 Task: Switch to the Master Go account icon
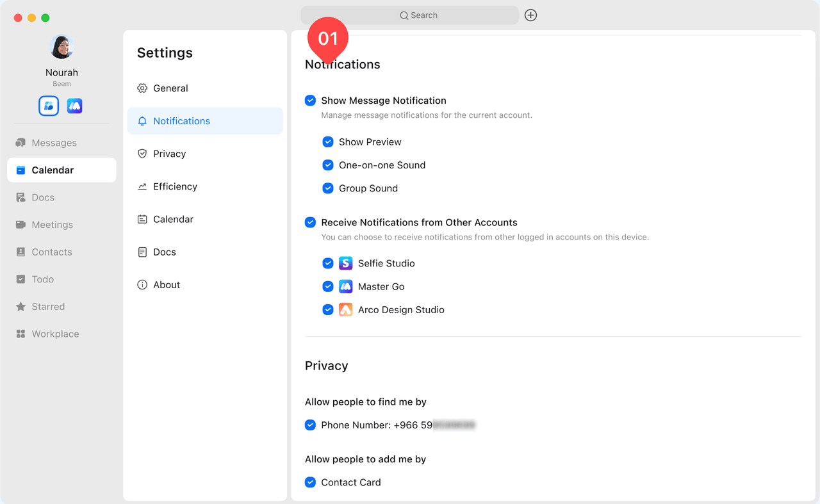[x=75, y=106]
